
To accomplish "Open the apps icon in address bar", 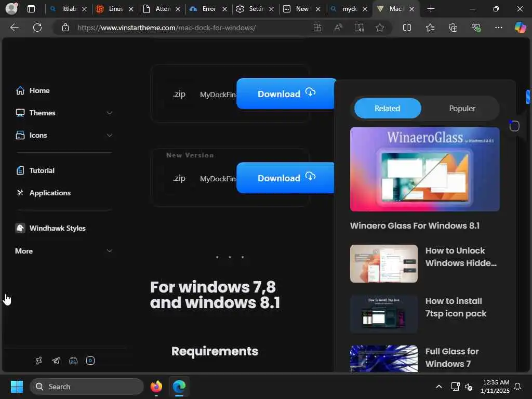I will [x=317, y=28].
